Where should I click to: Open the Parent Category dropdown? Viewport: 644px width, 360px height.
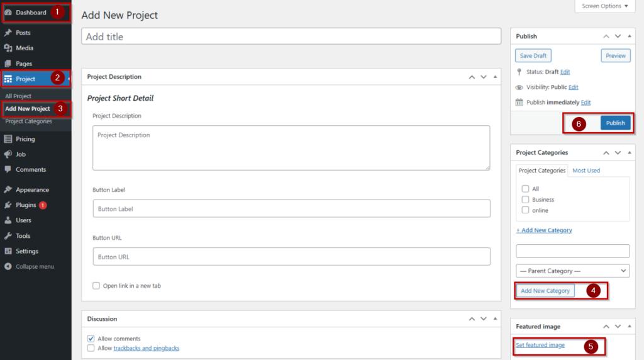coord(572,271)
